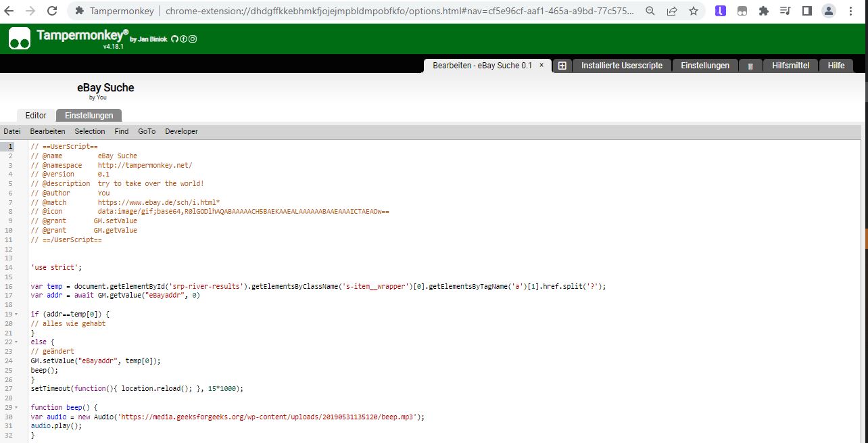Screen dimensions: 868x443
Task: Click the Tampermonkey title text
Action: (x=82, y=35)
